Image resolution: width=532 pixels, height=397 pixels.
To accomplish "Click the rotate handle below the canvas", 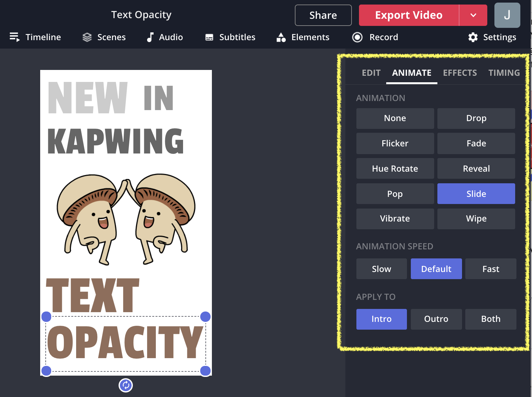I will pyautogui.click(x=126, y=385).
